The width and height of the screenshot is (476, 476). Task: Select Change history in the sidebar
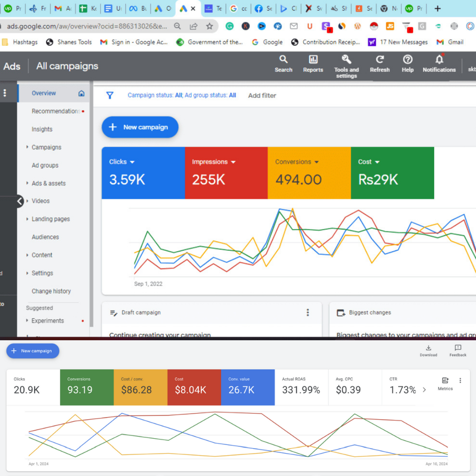tap(51, 291)
